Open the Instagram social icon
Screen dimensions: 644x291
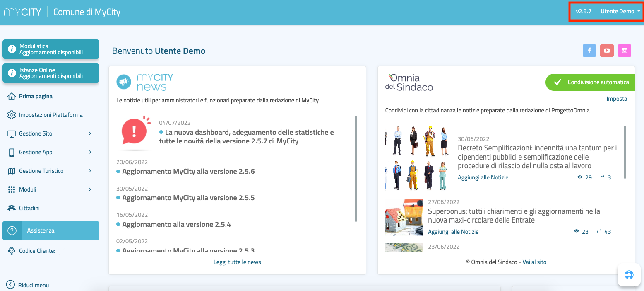625,51
